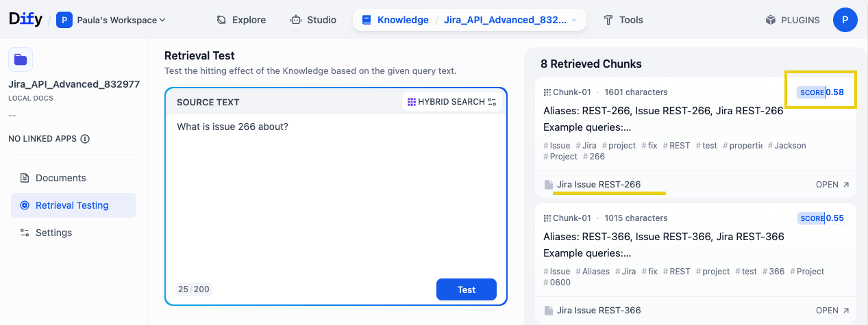This screenshot has height=325, width=868.
Task: Click the workspace P avatar badge
Action: point(64,20)
